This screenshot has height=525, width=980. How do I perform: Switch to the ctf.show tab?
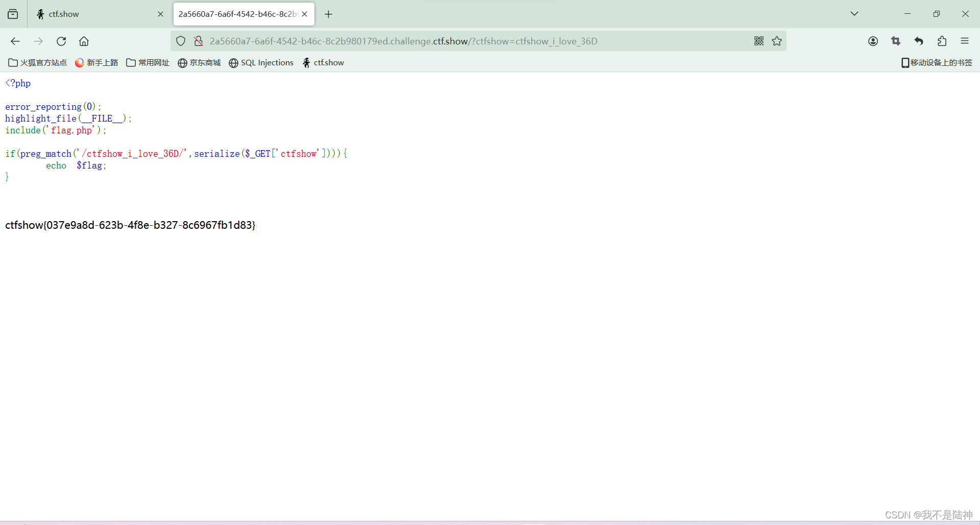[100, 14]
